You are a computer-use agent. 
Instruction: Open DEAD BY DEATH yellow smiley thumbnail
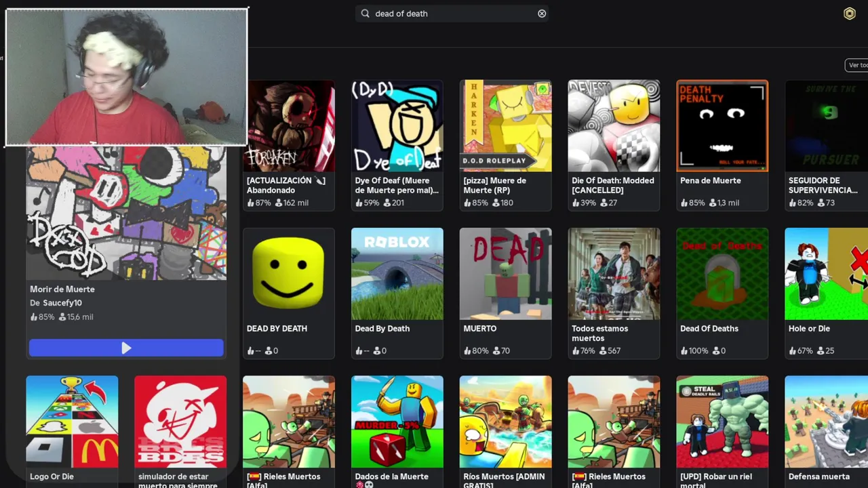(289, 274)
